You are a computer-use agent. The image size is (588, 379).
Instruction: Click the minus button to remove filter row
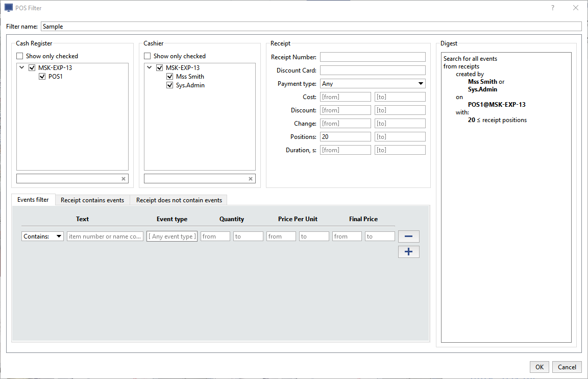coord(408,236)
